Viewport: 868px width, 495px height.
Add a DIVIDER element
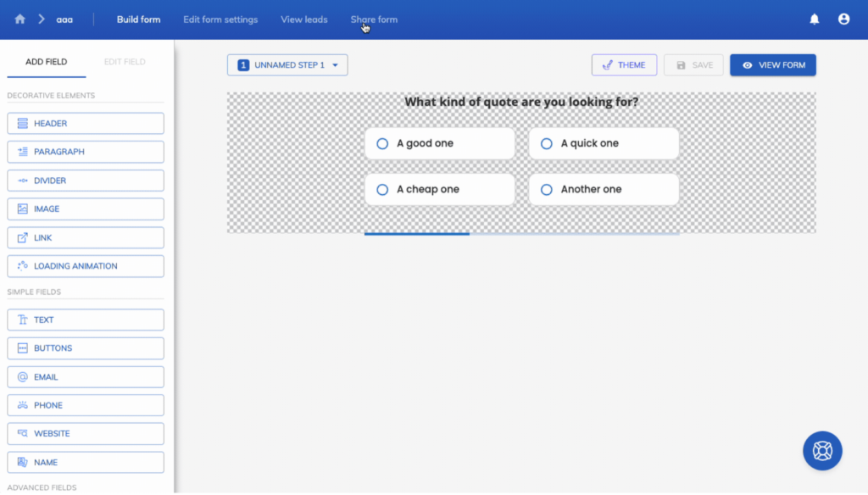[86, 181]
